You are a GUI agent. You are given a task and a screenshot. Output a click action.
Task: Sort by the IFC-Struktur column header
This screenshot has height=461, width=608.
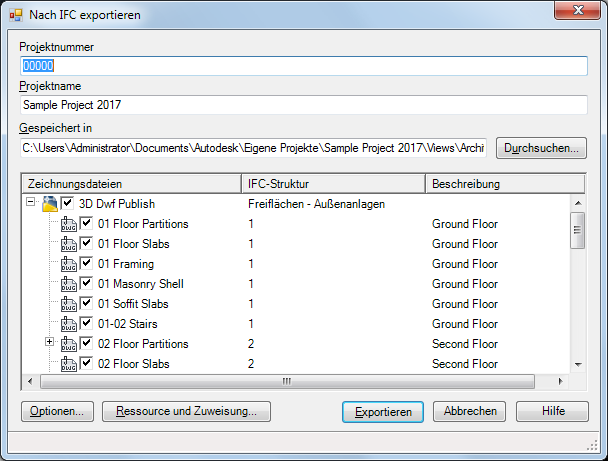point(333,184)
